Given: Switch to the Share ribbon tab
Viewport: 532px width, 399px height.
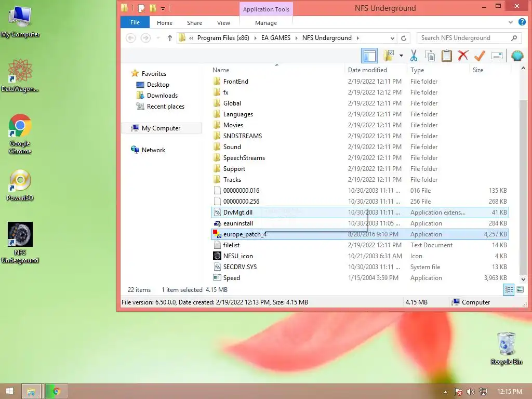Looking at the screenshot, I should click(194, 23).
